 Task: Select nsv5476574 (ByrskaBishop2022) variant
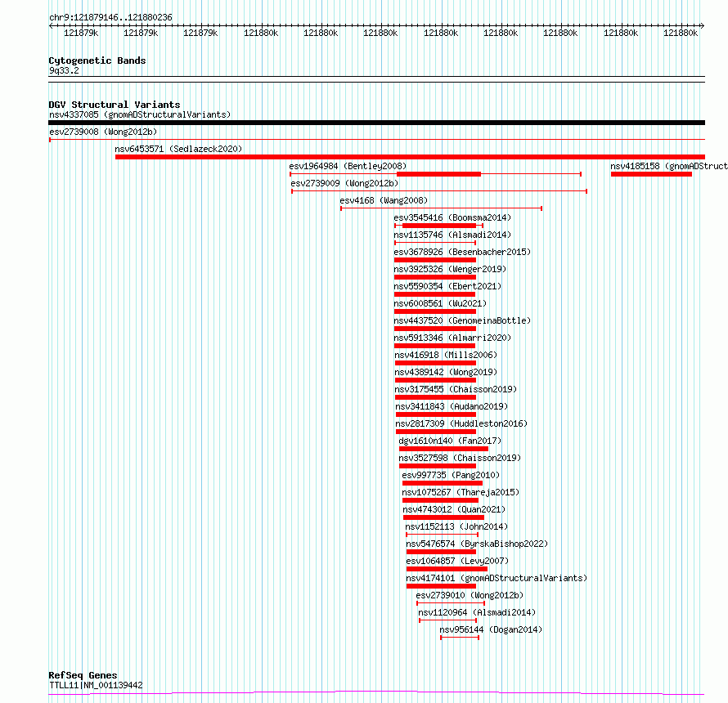(x=477, y=544)
